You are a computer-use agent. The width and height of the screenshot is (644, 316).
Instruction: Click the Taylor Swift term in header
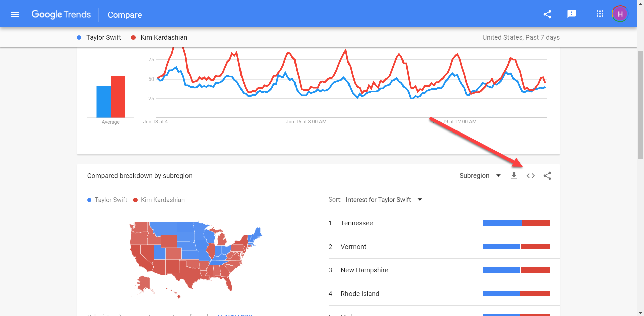tap(103, 37)
